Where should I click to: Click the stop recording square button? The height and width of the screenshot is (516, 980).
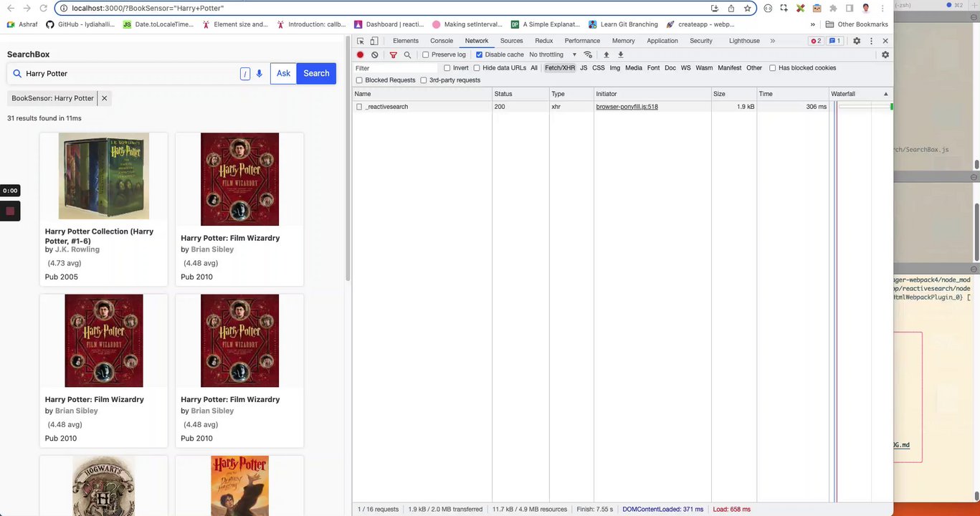point(10,211)
